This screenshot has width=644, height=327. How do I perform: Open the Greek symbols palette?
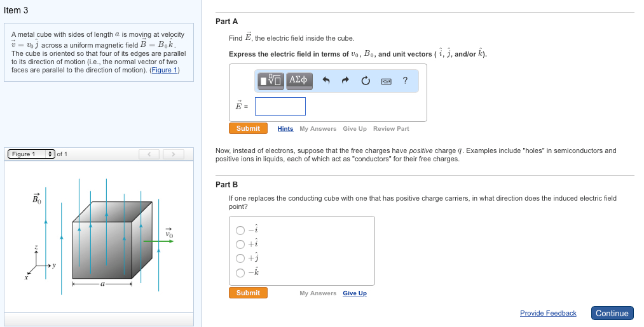click(x=298, y=81)
